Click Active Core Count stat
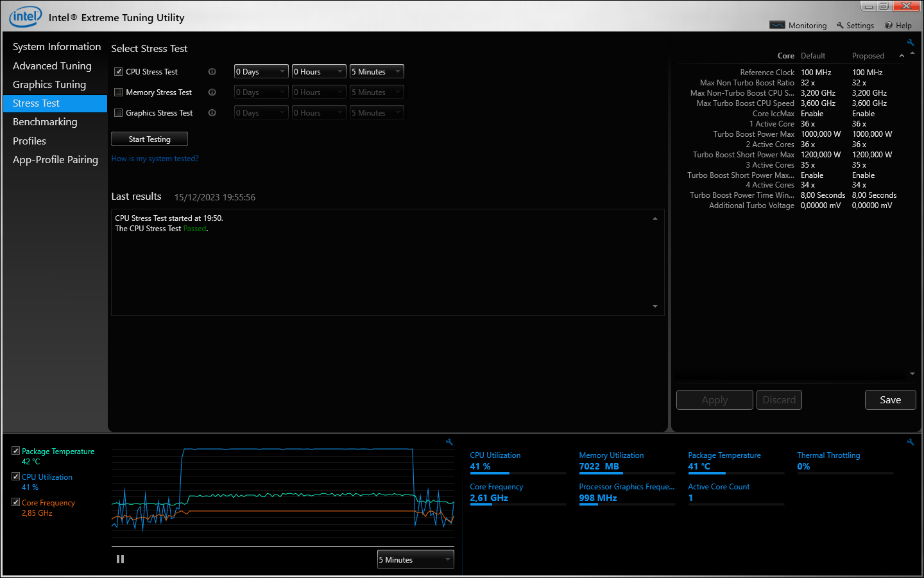Viewport: 924px width, 578px height. 736,493
